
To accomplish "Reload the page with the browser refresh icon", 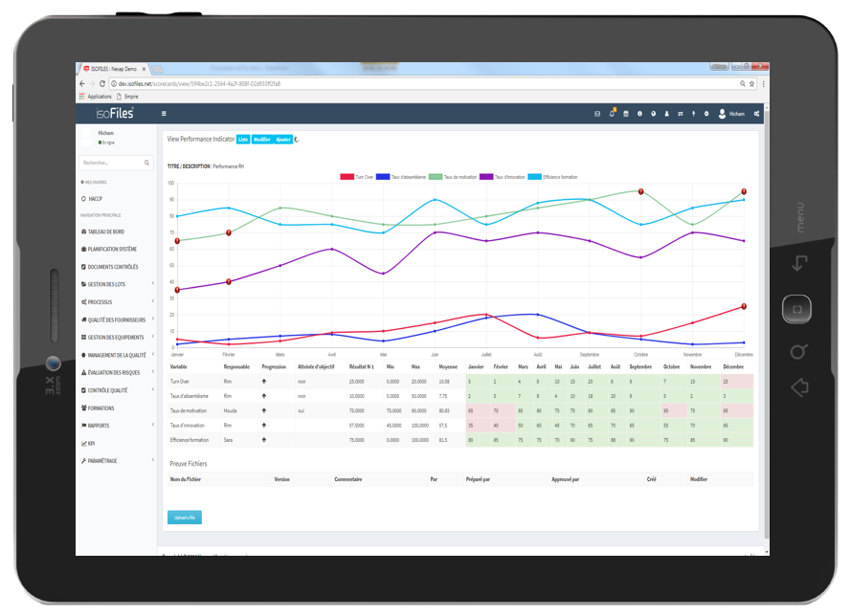I will (x=102, y=83).
